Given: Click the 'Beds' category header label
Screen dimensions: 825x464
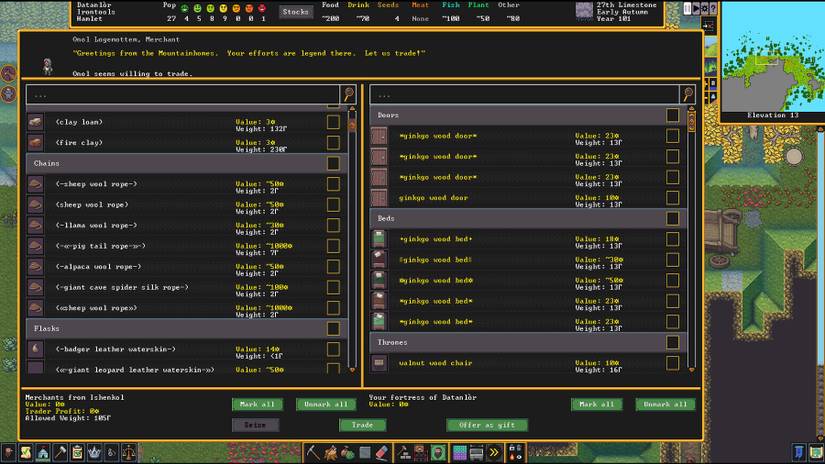Looking at the screenshot, I should (x=386, y=218).
